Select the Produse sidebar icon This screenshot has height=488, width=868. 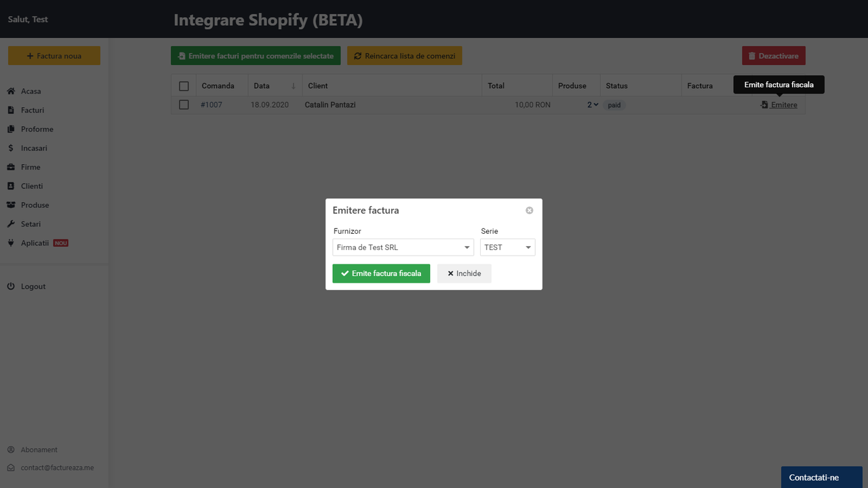pyautogui.click(x=12, y=205)
